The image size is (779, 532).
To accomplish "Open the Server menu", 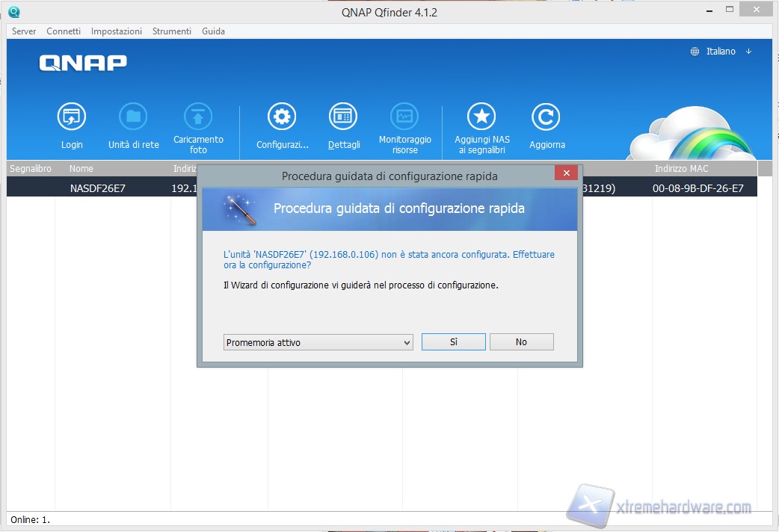I will pyautogui.click(x=24, y=31).
